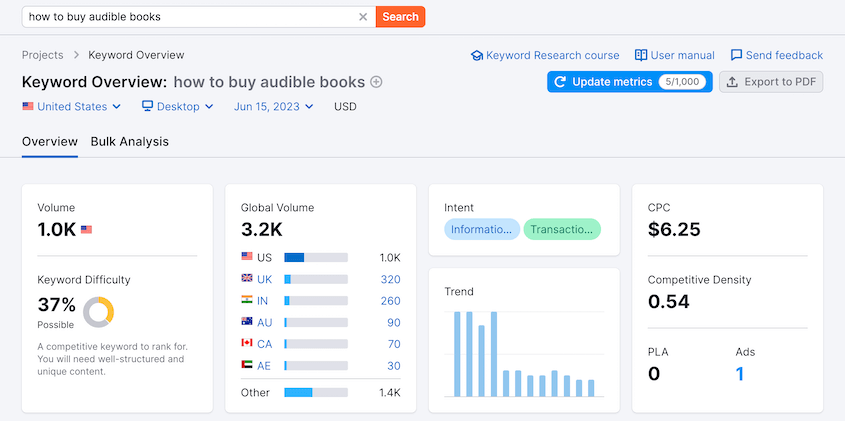Click the UK volume bar in Global Volume
Screen dimensions: 845x421
pos(316,279)
